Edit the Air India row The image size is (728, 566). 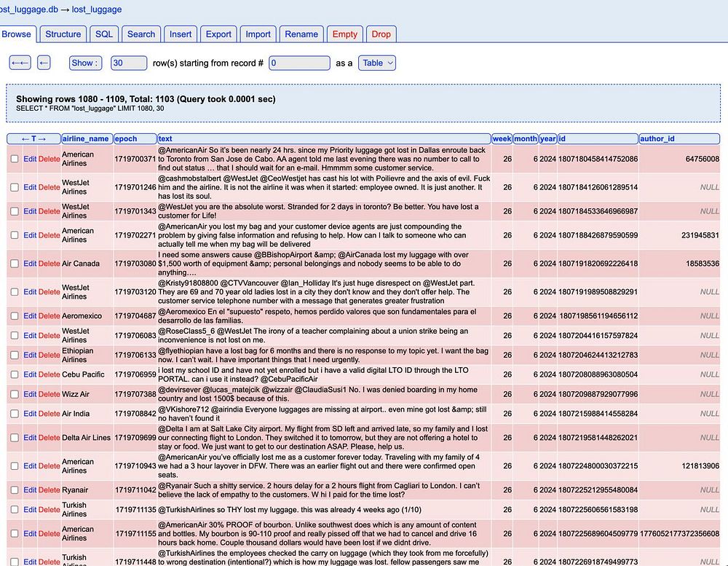30,414
